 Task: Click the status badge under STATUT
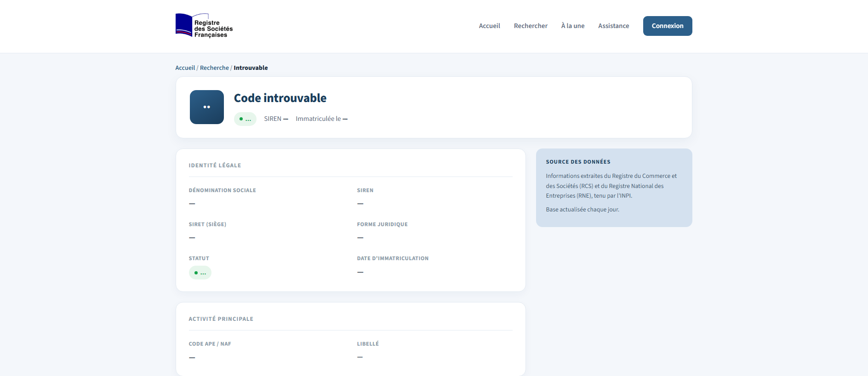(200, 273)
